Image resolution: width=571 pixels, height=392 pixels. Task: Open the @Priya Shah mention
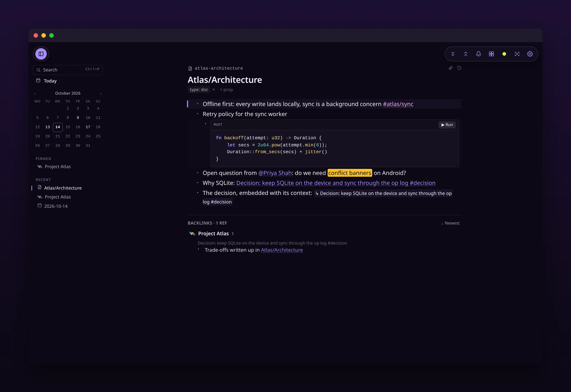[275, 173]
